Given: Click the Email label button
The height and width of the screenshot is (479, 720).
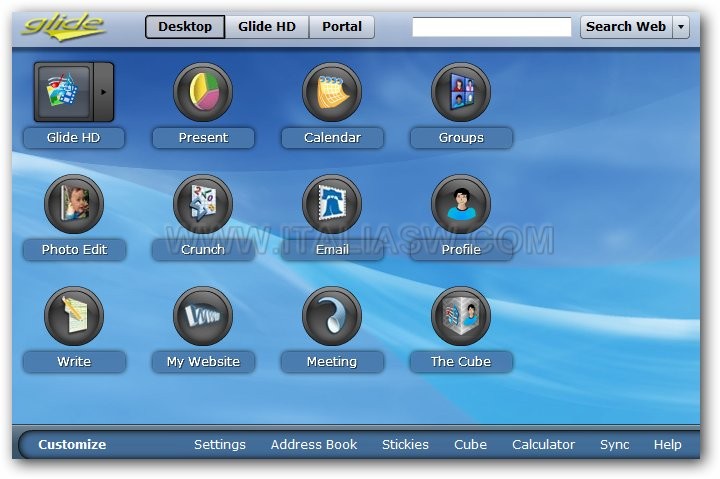Looking at the screenshot, I should point(332,249).
